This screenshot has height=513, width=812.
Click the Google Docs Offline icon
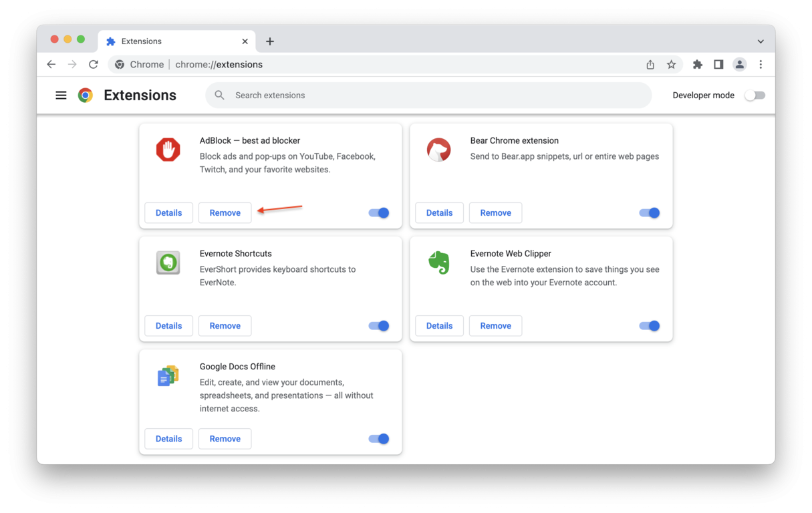(168, 376)
